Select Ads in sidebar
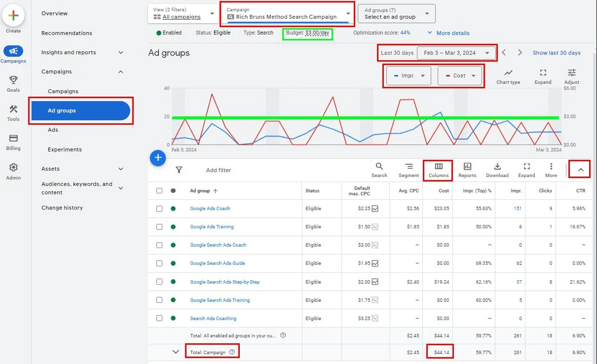597x364 pixels. tap(53, 130)
